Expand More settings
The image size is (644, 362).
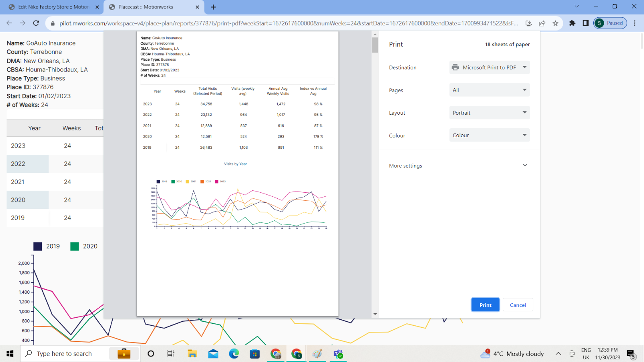tap(459, 165)
